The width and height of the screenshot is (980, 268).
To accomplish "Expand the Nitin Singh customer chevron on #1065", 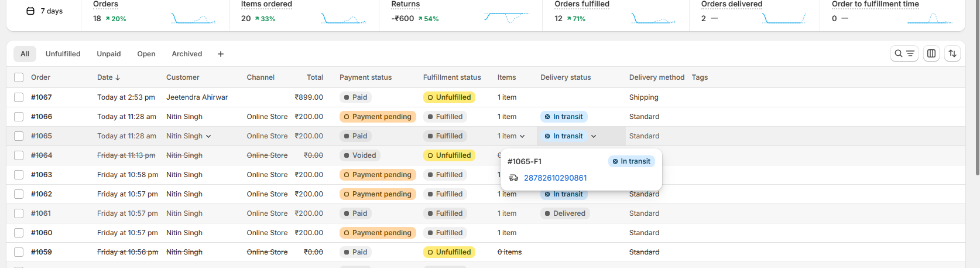I will point(208,136).
